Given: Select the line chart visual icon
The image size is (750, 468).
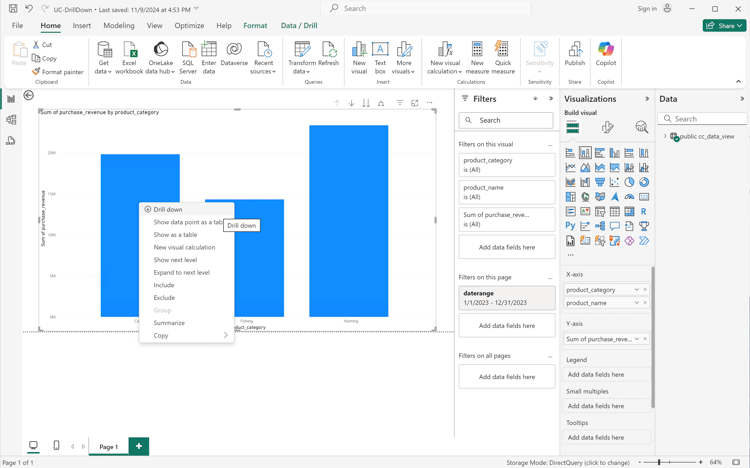Looking at the screenshot, I should pyautogui.click(x=570, y=167).
